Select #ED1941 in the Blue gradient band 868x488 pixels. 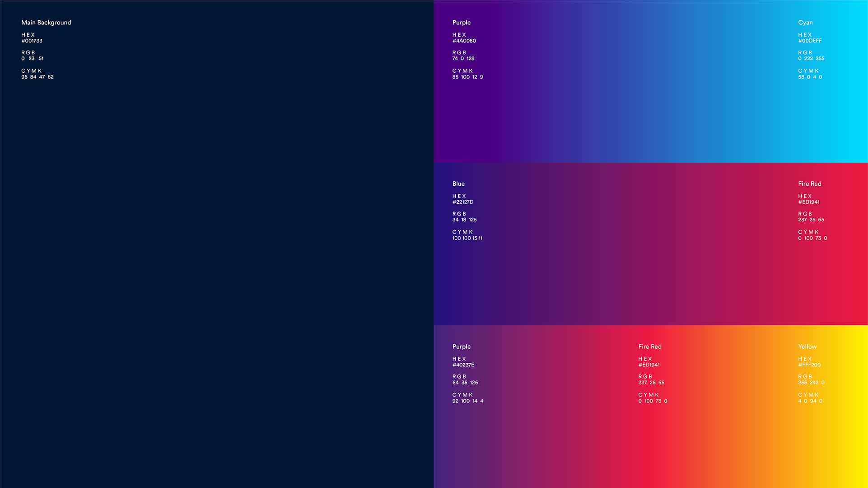point(809,202)
